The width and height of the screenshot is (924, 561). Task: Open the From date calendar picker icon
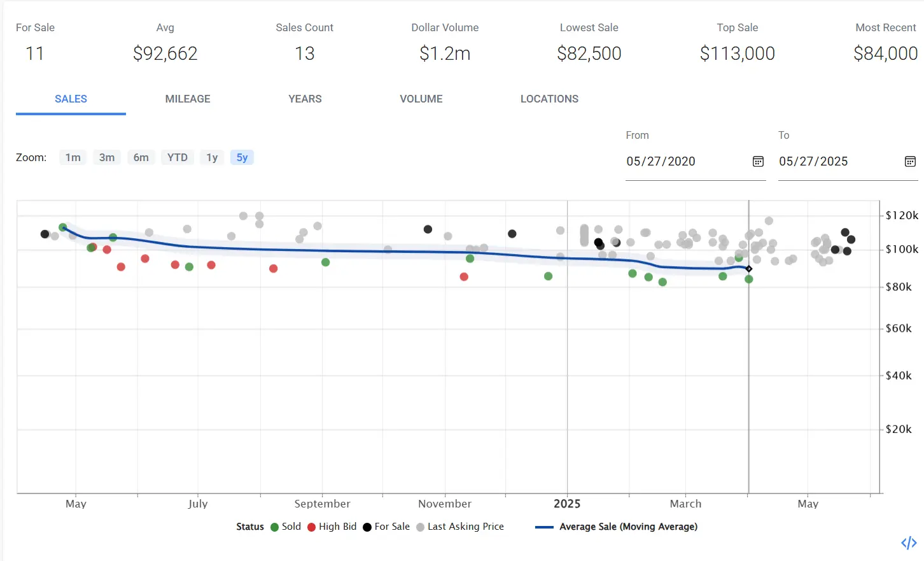(x=758, y=162)
